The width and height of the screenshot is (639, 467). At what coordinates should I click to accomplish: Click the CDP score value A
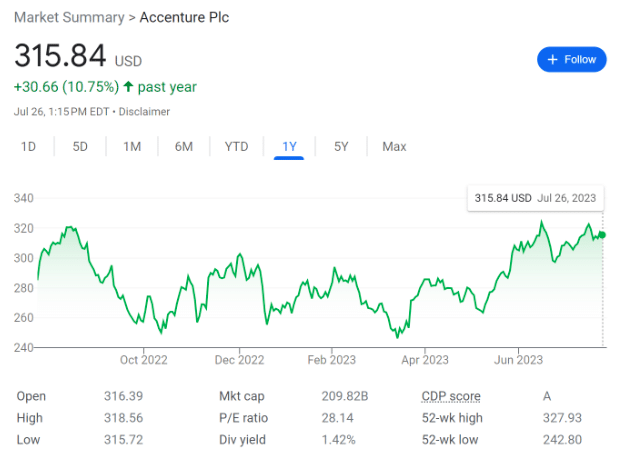[x=547, y=396]
